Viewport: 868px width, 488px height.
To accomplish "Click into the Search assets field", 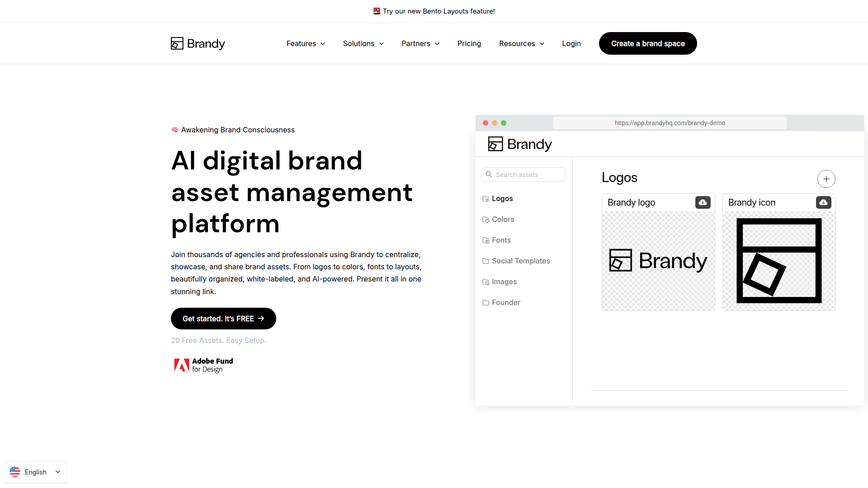I will [523, 174].
